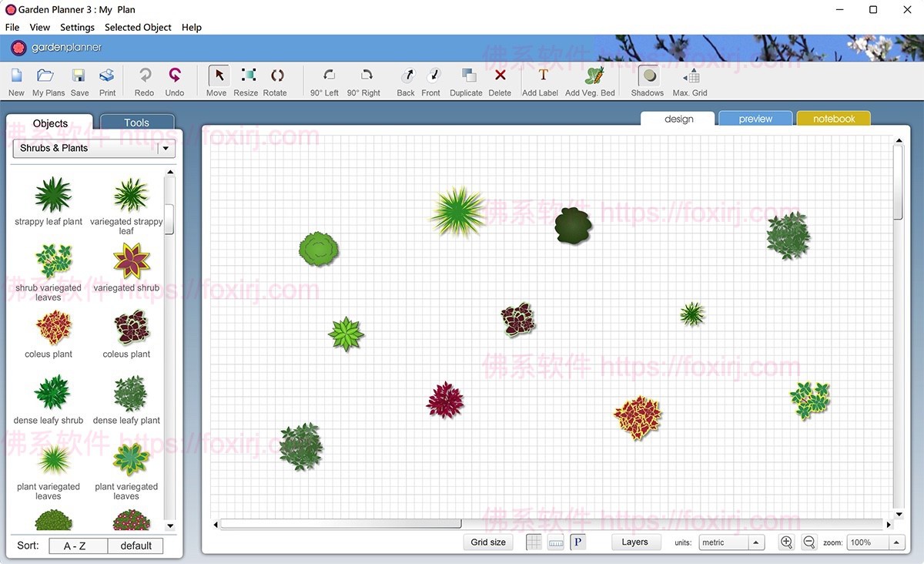This screenshot has width=924, height=564.
Task: Click Add Veg. Bed icon
Action: pyautogui.click(x=593, y=76)
